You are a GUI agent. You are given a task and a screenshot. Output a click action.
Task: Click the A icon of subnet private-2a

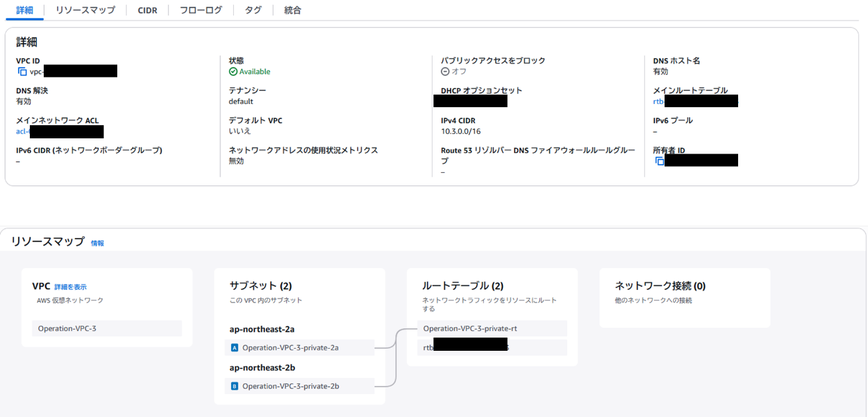pos(234,347)
